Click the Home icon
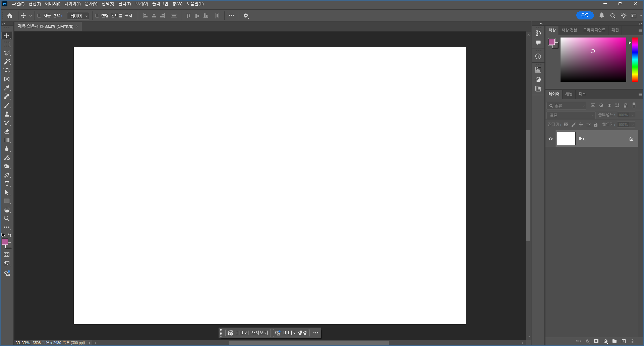 point(10,16)
